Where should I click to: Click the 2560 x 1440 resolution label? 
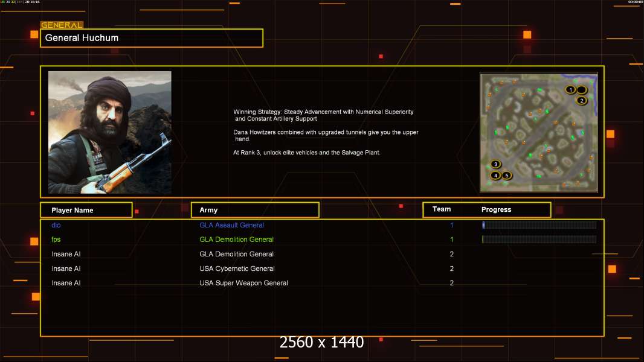[321, 342]
